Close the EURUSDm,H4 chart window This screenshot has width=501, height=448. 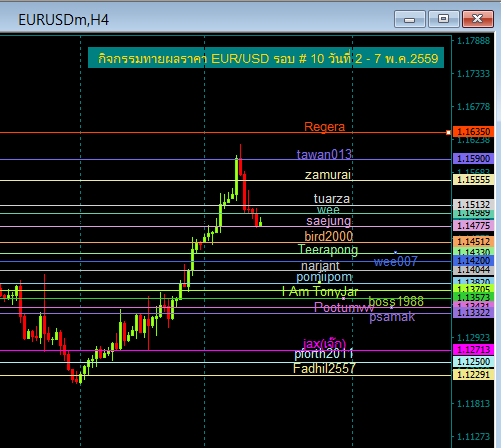(x=478, y=19)
